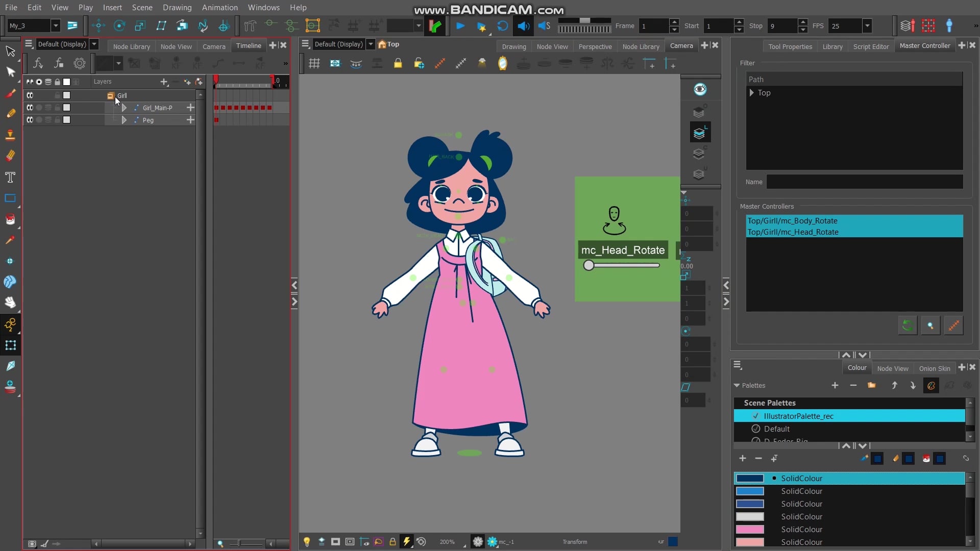Click the mc_Head_Rotate label in camera

[623, 250]
